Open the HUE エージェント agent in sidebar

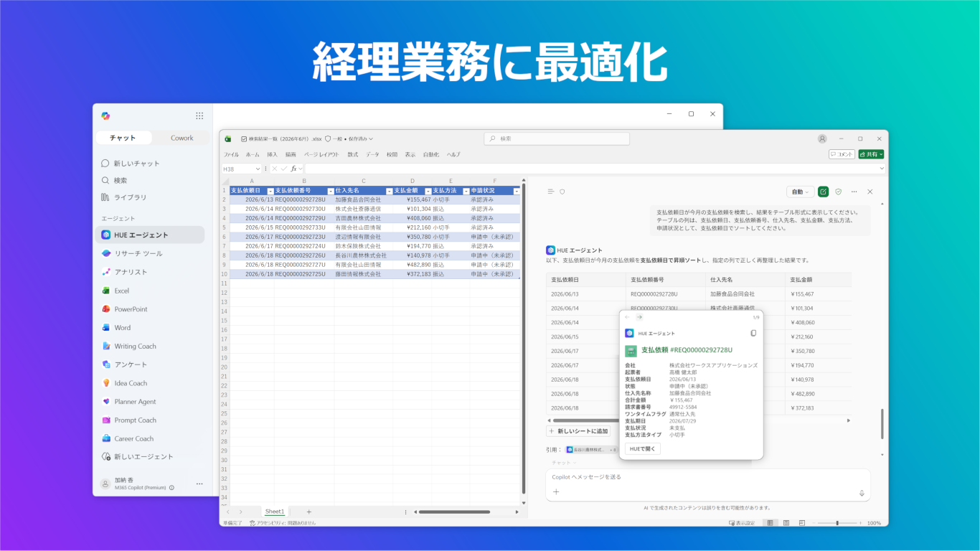click(x=149, y=235)
